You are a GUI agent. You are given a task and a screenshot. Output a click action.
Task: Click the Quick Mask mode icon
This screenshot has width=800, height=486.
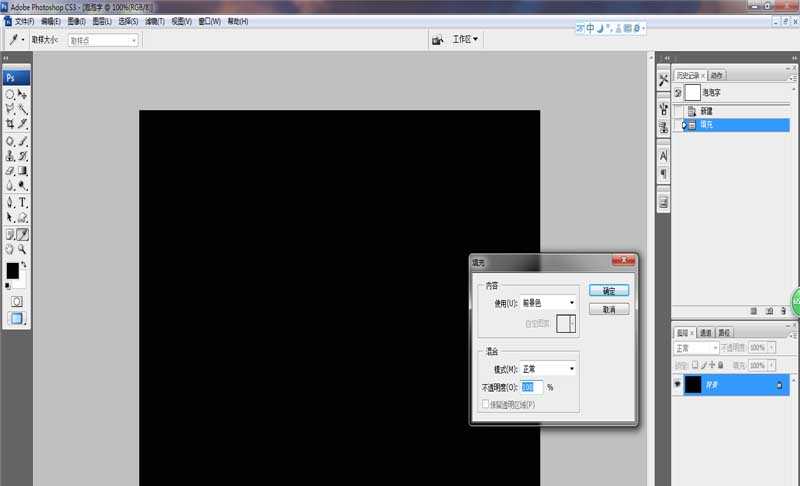pos(16,301)
